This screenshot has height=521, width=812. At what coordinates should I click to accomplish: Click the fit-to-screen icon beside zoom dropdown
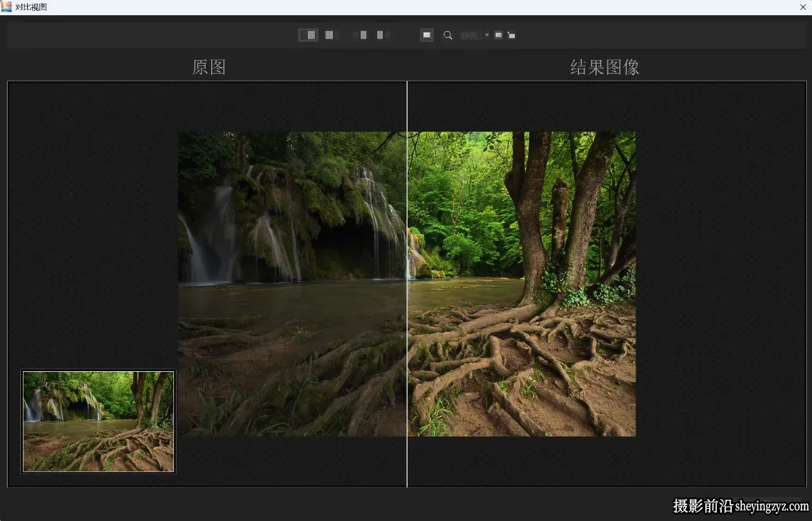498,35
